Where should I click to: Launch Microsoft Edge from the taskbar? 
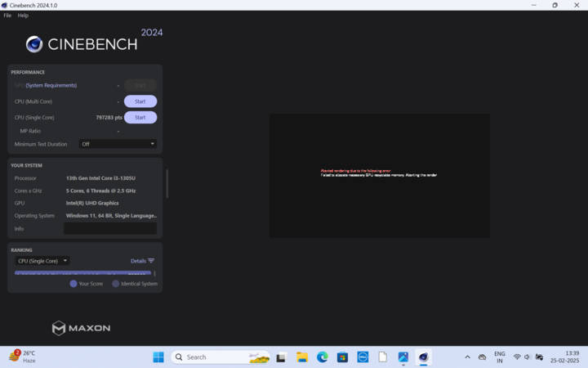click(x=322, y=357)
